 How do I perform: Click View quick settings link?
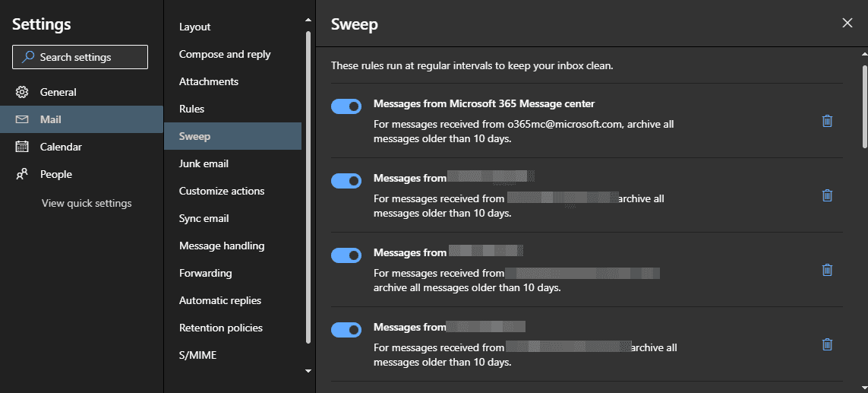[87, 203]
